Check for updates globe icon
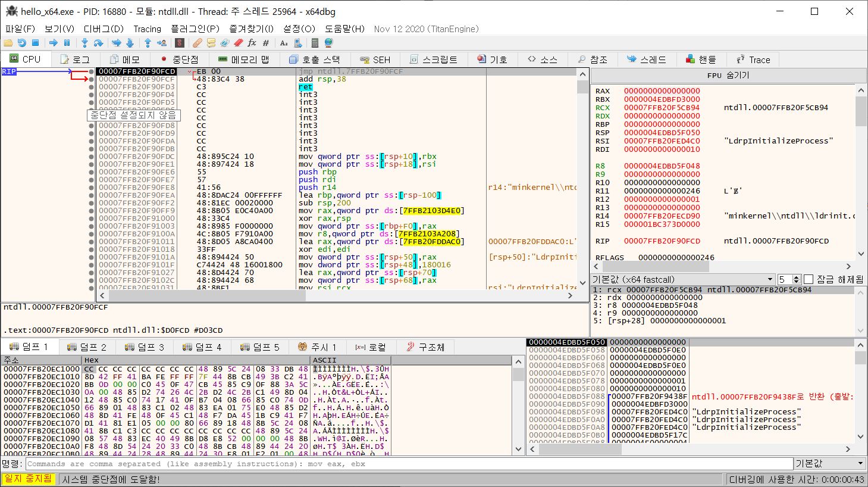868x487 pixels. (x=328, y=43)
